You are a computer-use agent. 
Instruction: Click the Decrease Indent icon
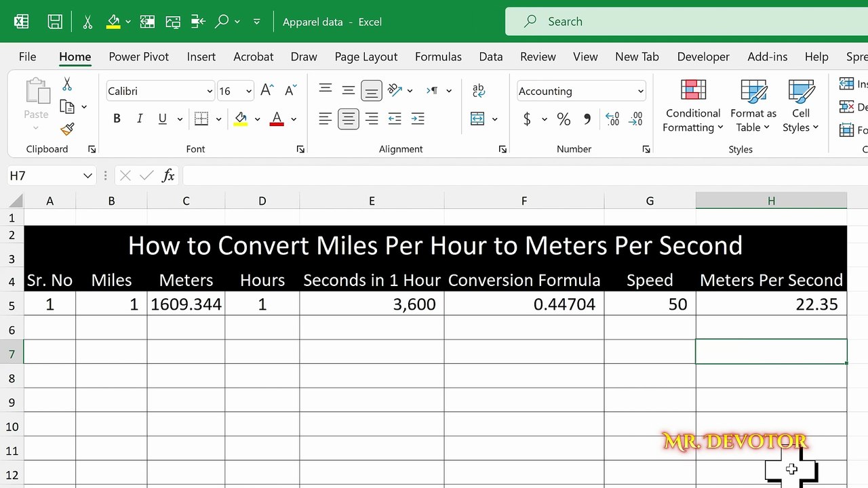[x=395, y=119]
